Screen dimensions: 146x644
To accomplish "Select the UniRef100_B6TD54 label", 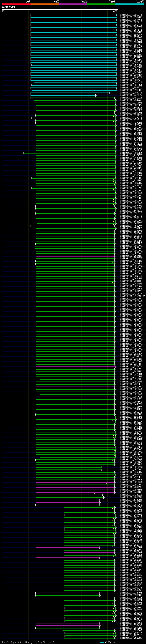I will coord(131,85).
